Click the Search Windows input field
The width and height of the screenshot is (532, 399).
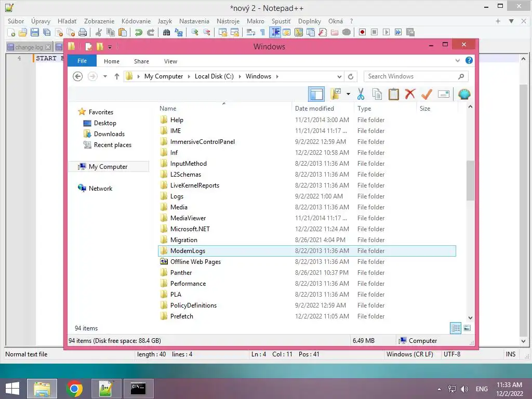point(416,76)
